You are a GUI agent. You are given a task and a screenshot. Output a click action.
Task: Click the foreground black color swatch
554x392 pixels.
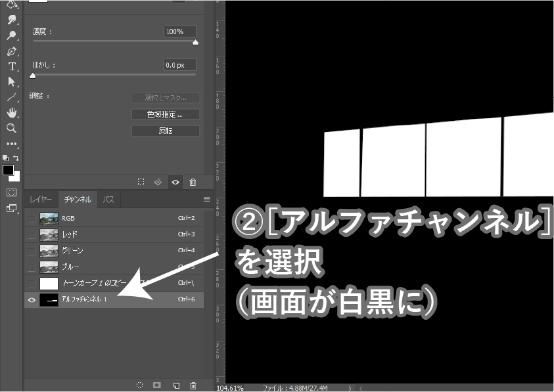click(8, 170)
